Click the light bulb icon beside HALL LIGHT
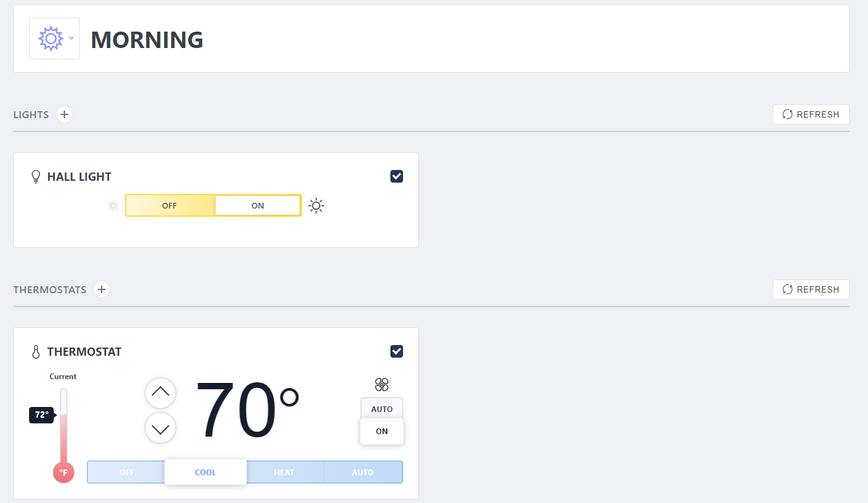868x503 pixels. click(x=35, y=176)
